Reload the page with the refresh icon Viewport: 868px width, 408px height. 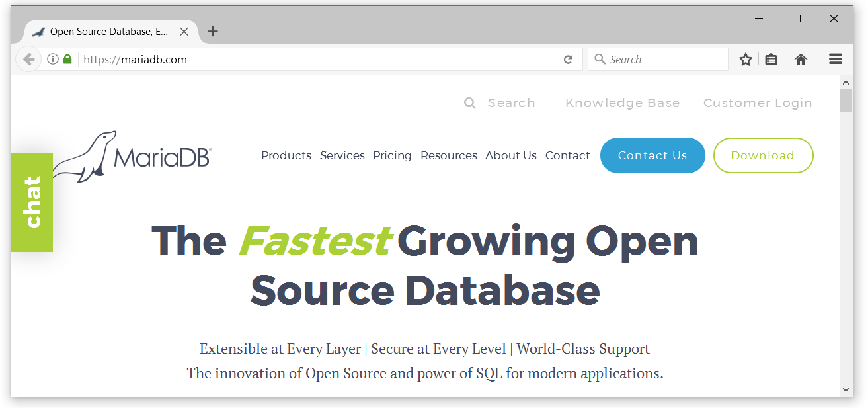568,60
